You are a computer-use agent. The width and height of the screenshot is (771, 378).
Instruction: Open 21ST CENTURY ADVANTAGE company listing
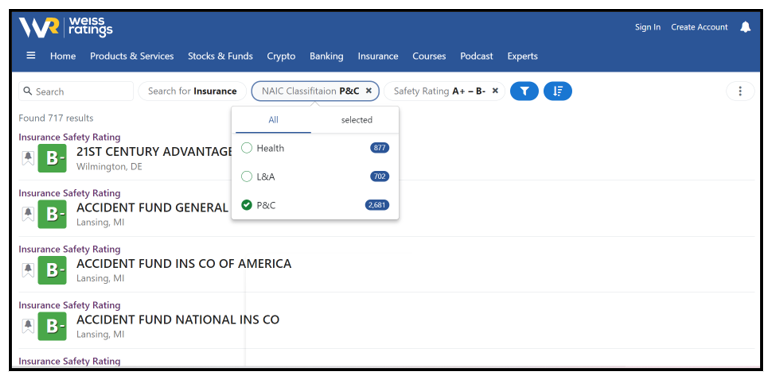pos(154,151)
